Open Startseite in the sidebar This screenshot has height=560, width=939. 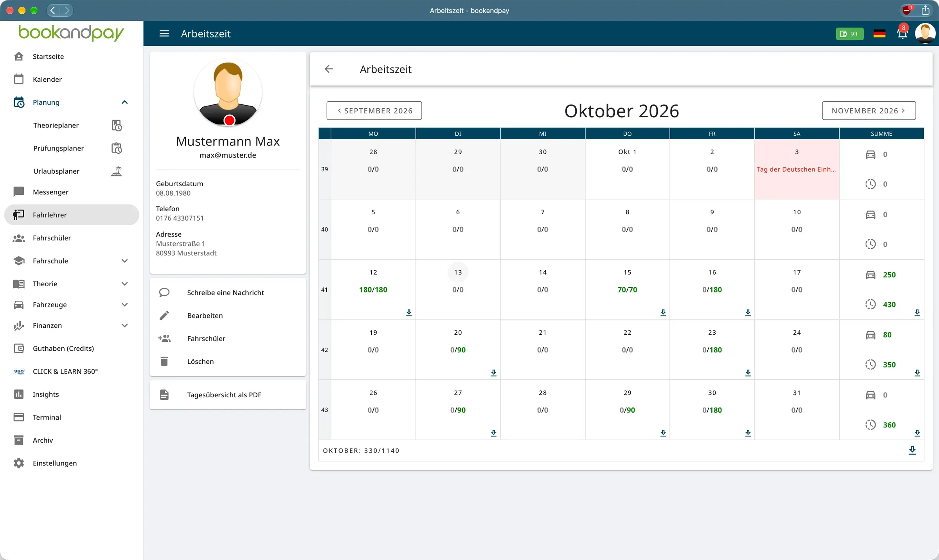72,56
